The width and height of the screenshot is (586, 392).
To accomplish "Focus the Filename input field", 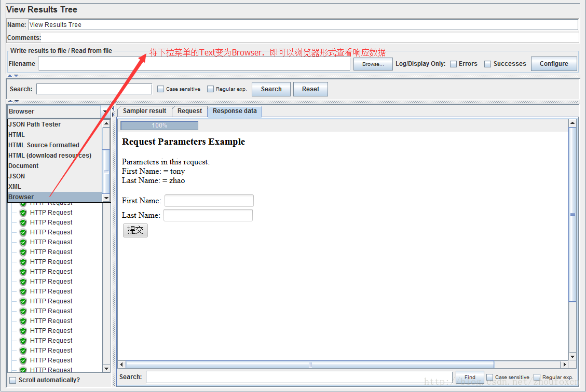I will coord(194,64).
